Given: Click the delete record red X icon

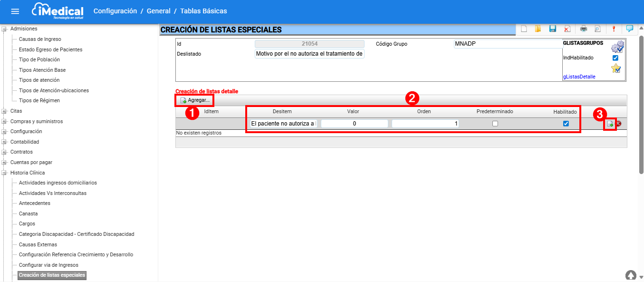Looking at the screenshot, I should click(567, 29).
